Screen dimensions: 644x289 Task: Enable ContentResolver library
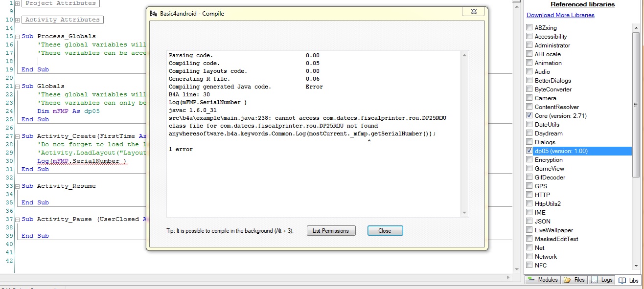pos(529,107)
